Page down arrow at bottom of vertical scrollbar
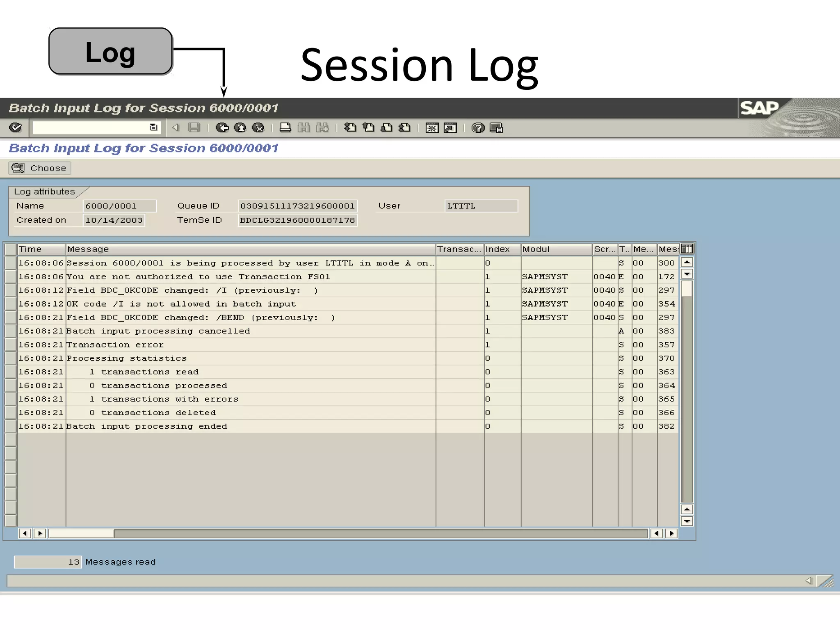840x630 pixels. pos(687,521)
